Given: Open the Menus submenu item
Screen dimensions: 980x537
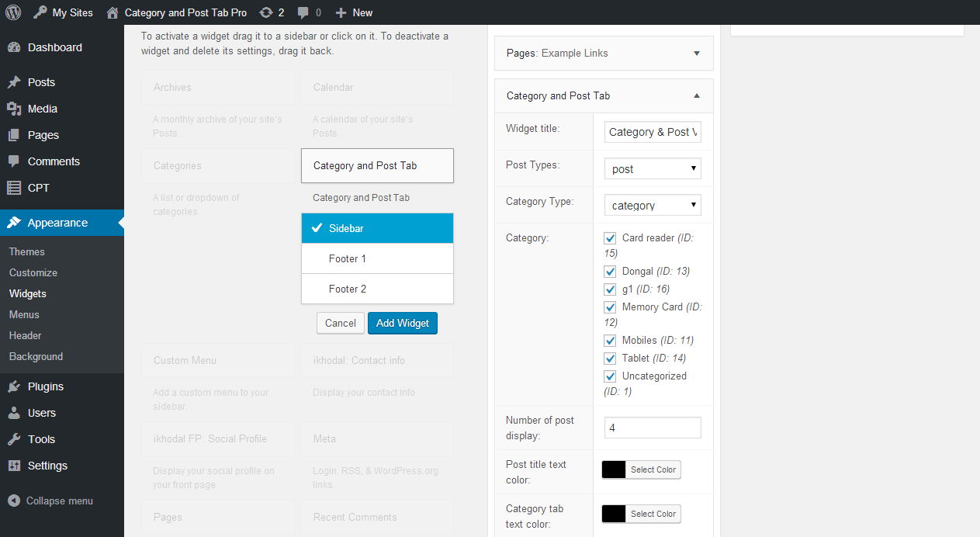Looking at the screenshot, I should (x=24, y=314).
